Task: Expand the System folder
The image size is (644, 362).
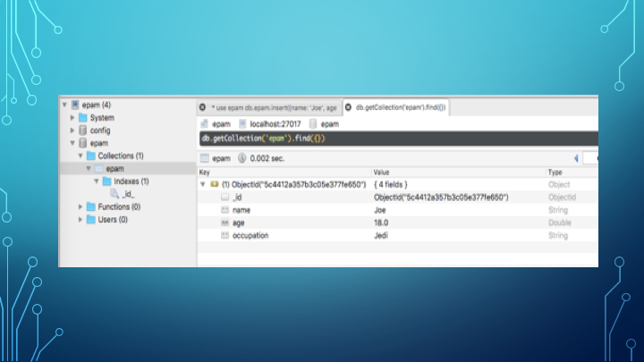Action: 72,118
